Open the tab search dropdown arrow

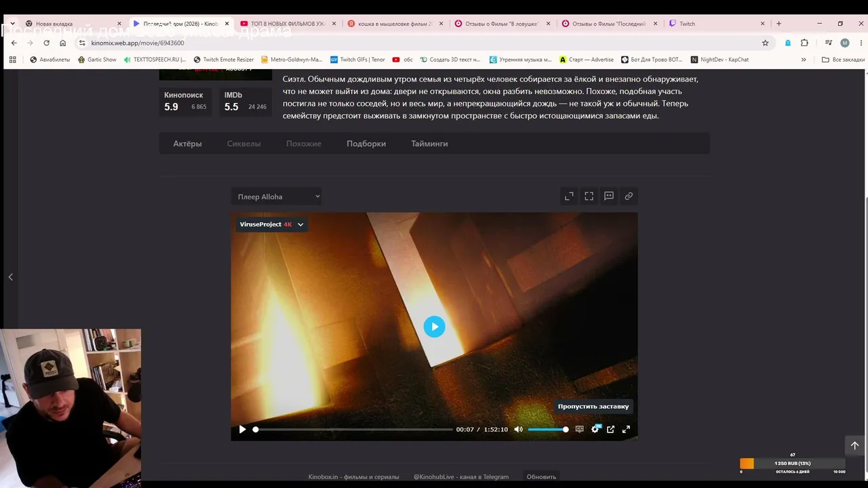click(12, 24)
